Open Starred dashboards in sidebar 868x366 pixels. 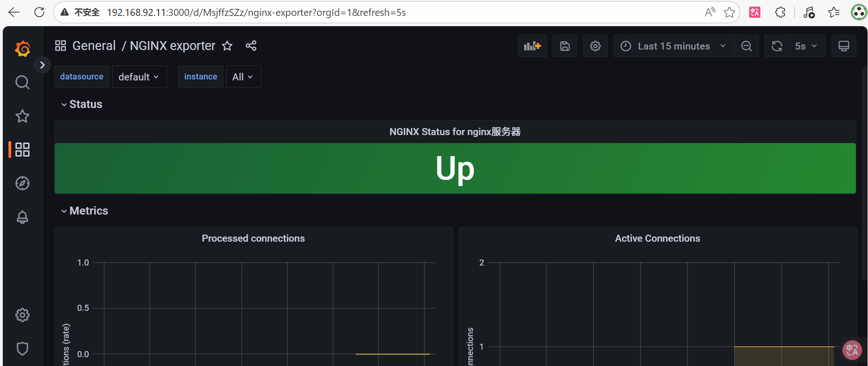click(x=22, y=116)
